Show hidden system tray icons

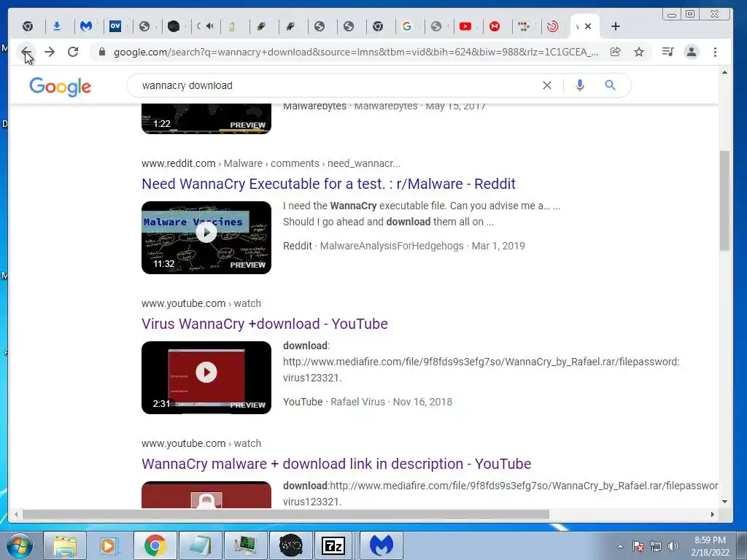coord(620,547)
